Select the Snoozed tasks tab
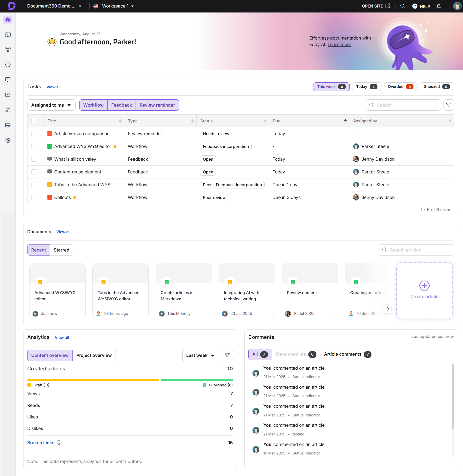Image resolution: width=463 pixels, height=476 pixels. point(436,87)
